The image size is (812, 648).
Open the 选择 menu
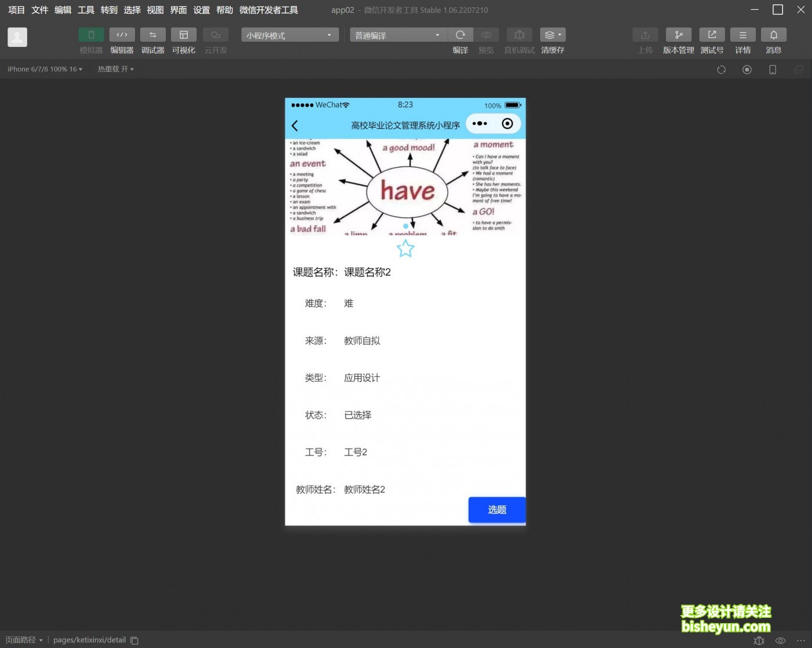[132, 10]
